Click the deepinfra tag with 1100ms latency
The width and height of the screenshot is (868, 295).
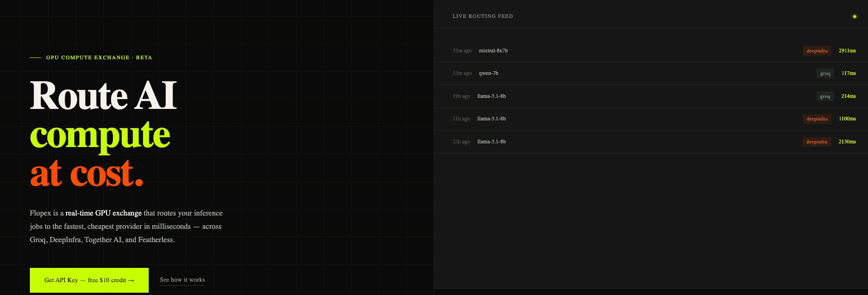pyautogui.click(x=817, y=119)
